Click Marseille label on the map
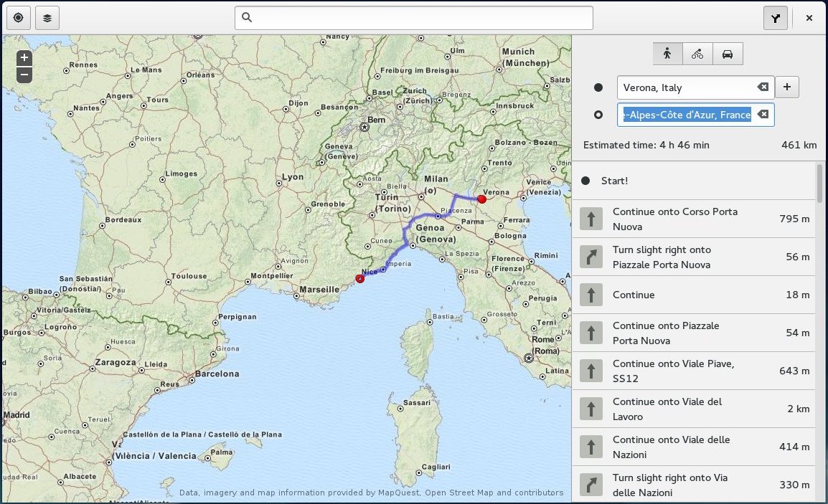Screen dimensions: 828x504 (x=319, y=289)
